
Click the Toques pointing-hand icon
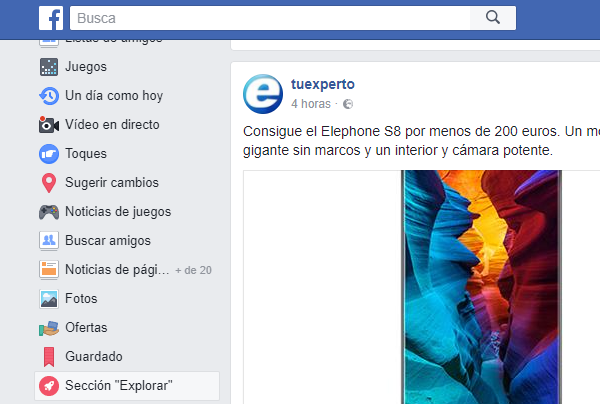pos(49,154)
